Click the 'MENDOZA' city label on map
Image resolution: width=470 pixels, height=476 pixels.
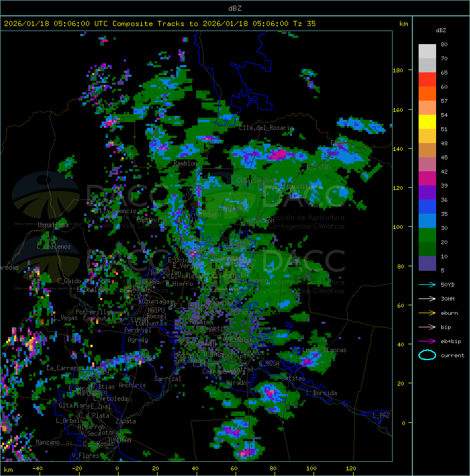tap(137, 289)
